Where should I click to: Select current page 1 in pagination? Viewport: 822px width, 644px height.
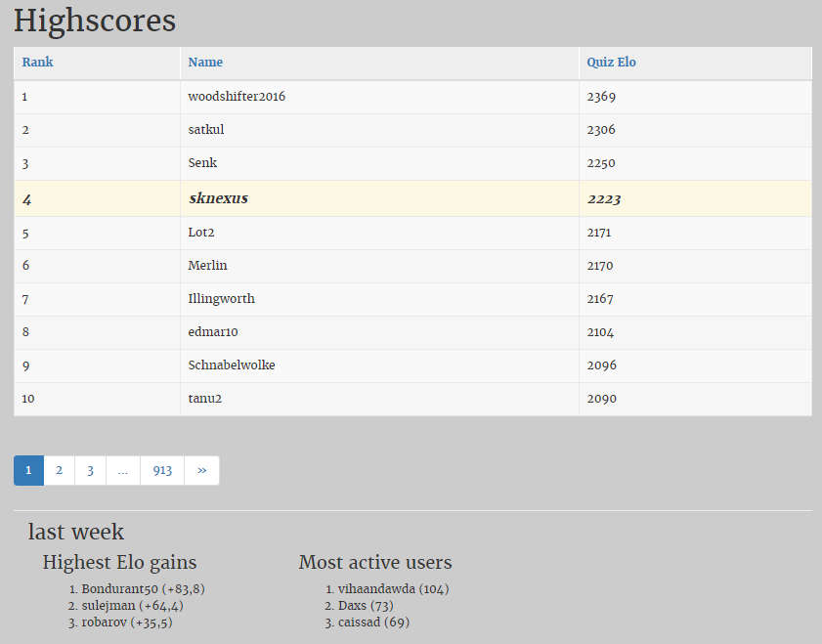28,471
